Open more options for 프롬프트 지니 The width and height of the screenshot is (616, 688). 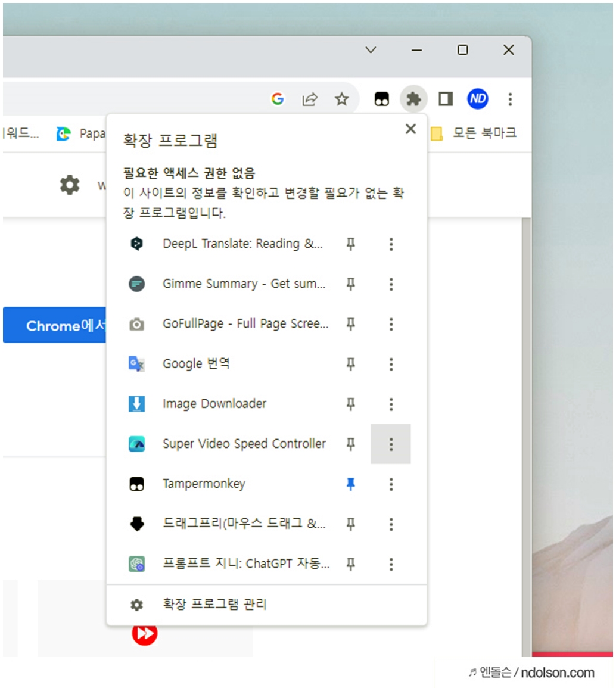(391, 564)
